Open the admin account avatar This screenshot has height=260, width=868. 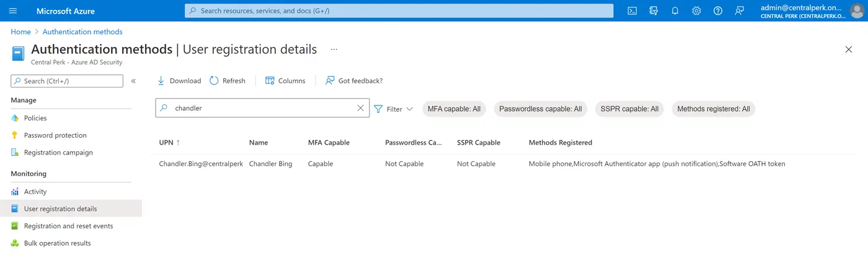[x=856, y=11]
